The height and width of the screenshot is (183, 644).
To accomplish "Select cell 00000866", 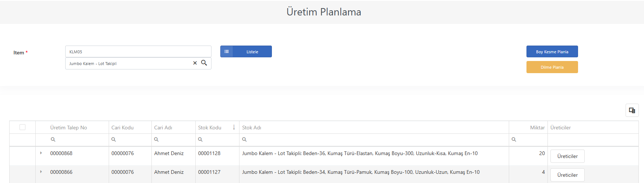I will [61, 172].
